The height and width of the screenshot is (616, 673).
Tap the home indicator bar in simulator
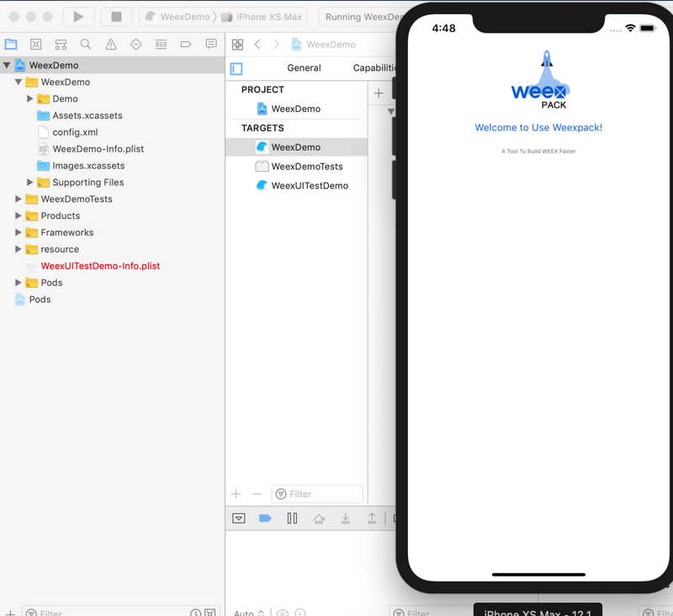coord(538,575)
